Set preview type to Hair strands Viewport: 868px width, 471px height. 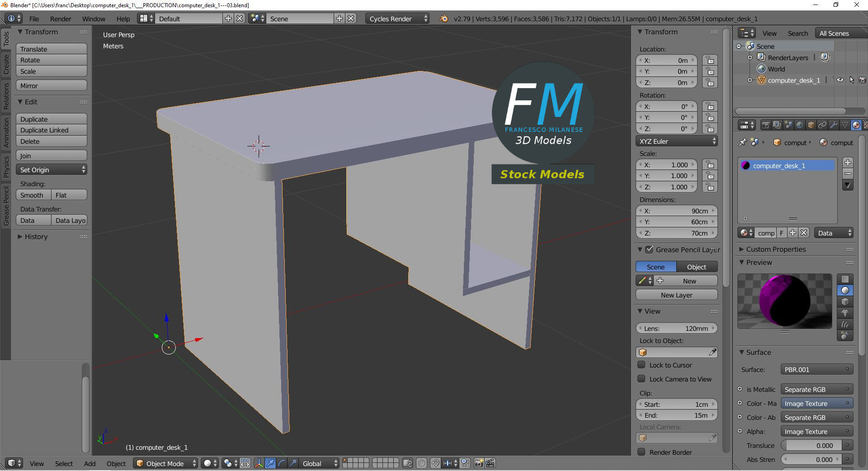click(x=845, y=324)
